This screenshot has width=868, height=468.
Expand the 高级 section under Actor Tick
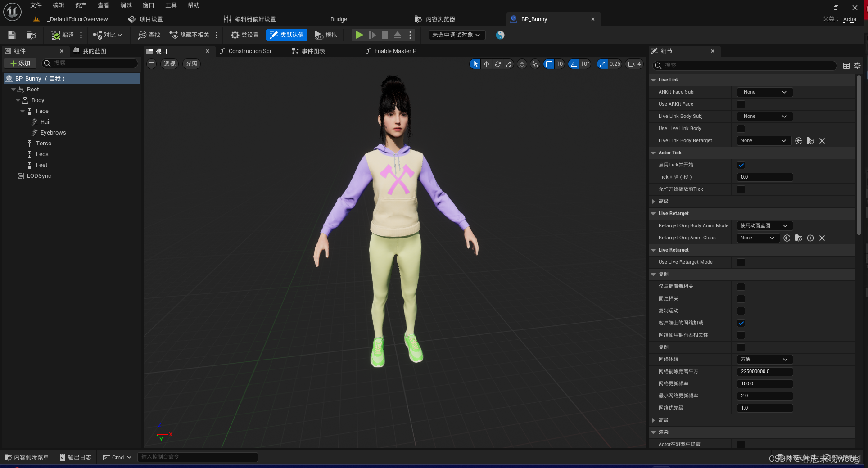[653, 202]
